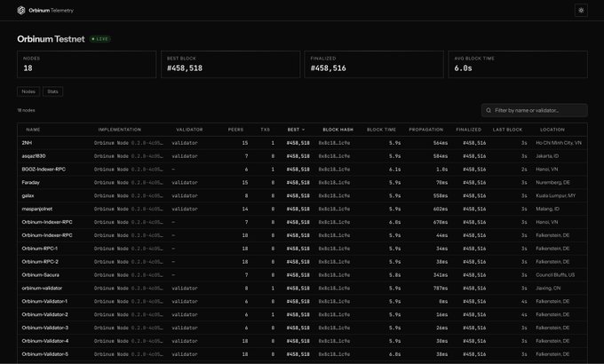Select the Orbinum-Validator-1 node name
The width and height of the screenshot is (604, 364).
pos(44,301)
